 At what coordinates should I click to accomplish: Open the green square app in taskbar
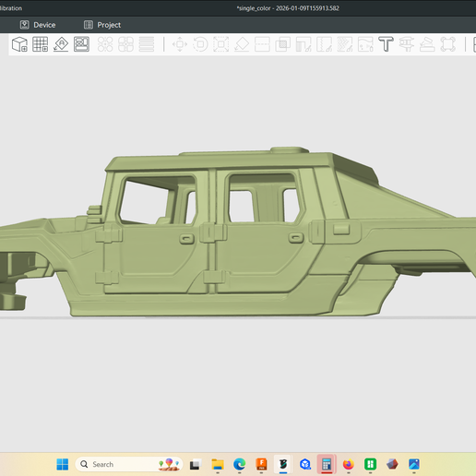pyautogui.click(x=370, y=464)
